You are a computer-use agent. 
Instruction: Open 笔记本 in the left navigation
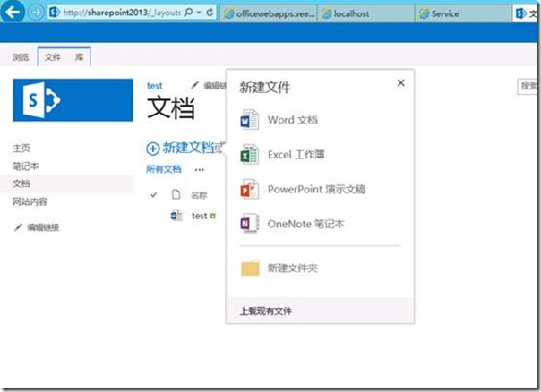coord(26,166)
